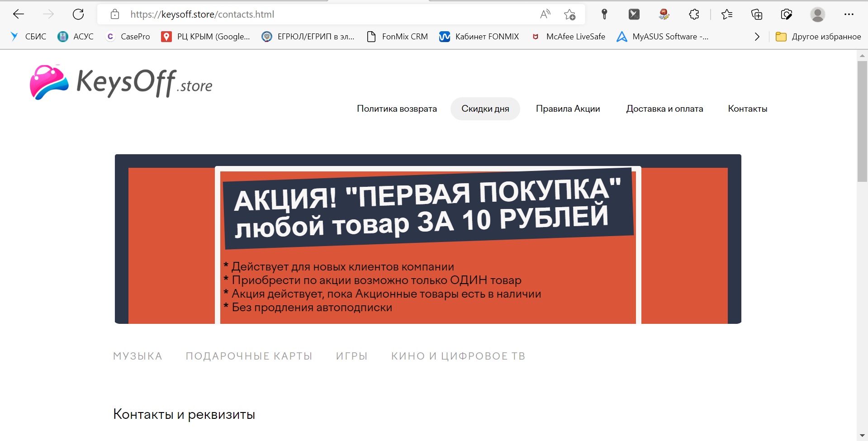This screenshot has width=868, height=441.
Task: Open the СБИС bookmark
Action: point(28,37)
